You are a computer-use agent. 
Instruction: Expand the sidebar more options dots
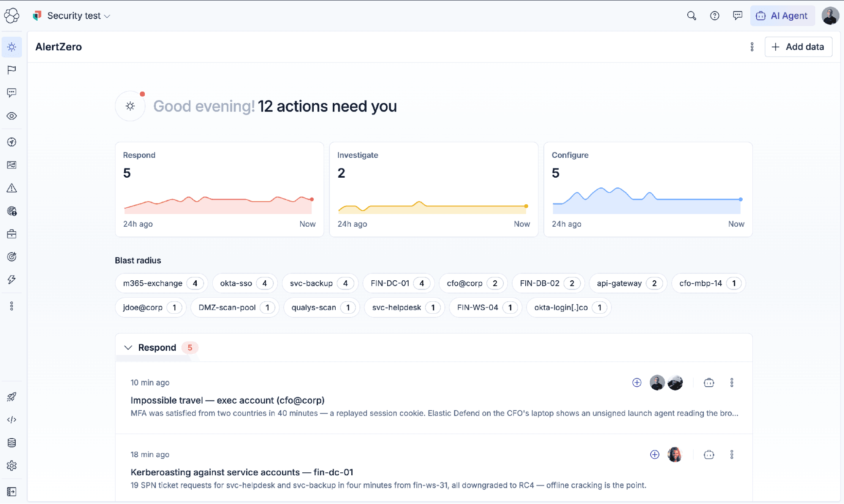(12, 306)
